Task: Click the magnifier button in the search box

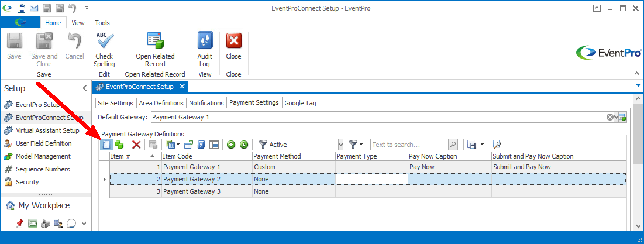Action: (x=453, y=144)
